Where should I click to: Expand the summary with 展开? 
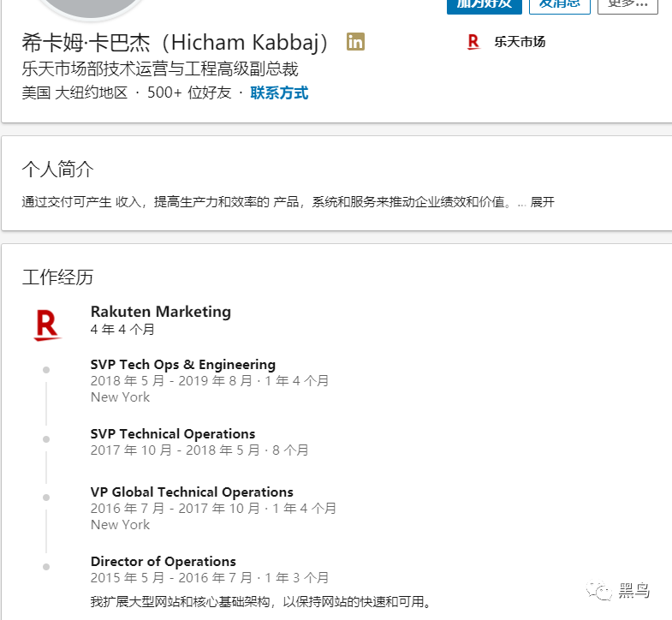pyautogui.click(x=542, y=202)
